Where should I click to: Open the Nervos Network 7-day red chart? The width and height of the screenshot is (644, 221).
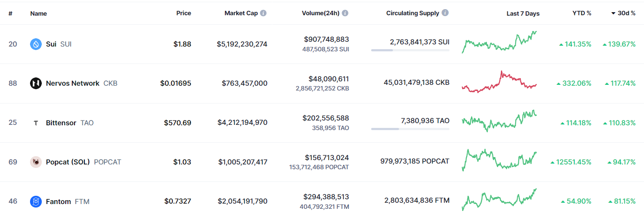pos(500,82)
